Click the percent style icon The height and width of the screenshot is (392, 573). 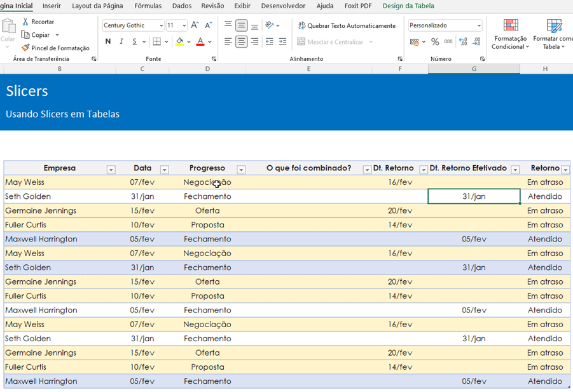435,42
